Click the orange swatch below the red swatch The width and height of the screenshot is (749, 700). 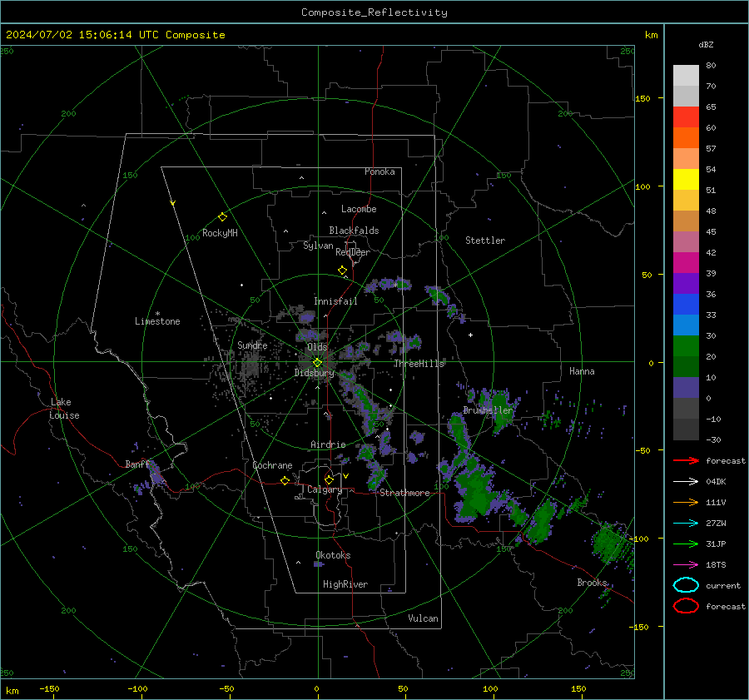pyautogui.click(x=686, y=138)
